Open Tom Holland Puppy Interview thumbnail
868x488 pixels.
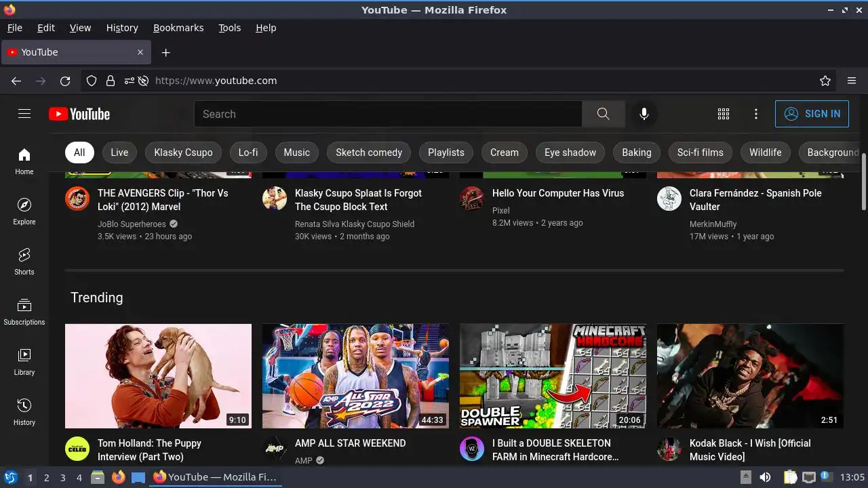pyautogui.click(x=158, y=376)
